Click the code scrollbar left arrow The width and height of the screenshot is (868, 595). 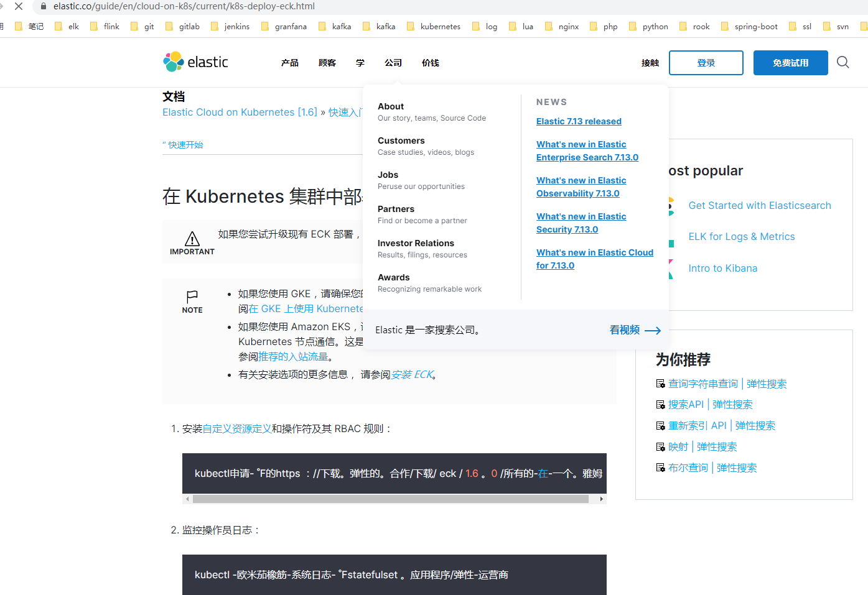[187, 499]
